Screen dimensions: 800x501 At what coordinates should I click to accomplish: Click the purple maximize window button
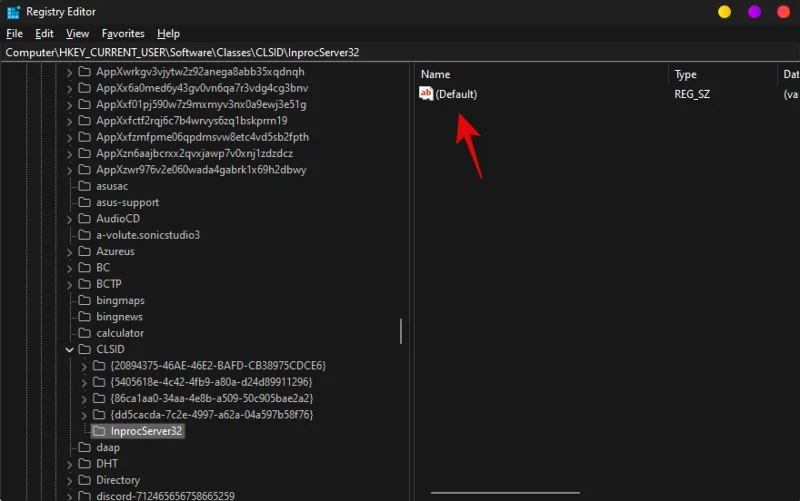pos(754,12)
